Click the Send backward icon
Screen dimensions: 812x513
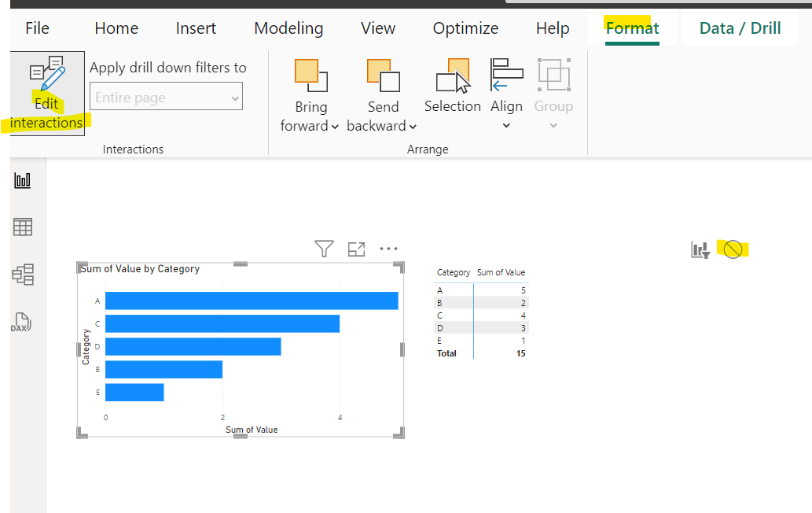click(384, 76)
